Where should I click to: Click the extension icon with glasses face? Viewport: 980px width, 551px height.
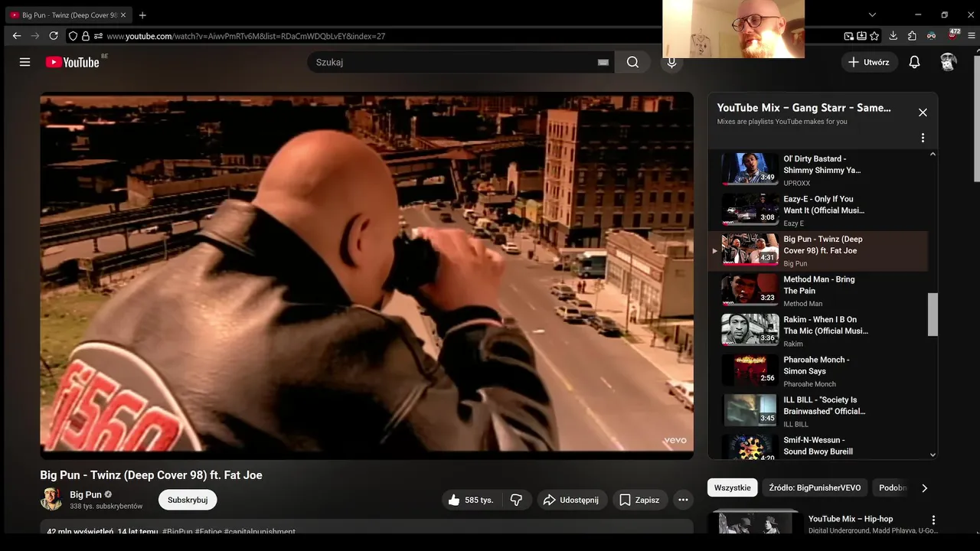click(931, 36)
